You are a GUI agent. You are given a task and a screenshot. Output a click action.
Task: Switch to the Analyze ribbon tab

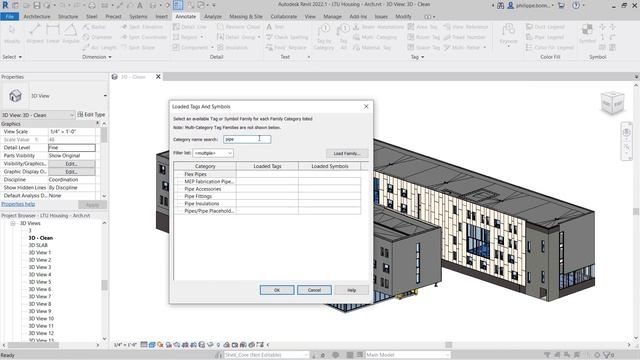213,17
